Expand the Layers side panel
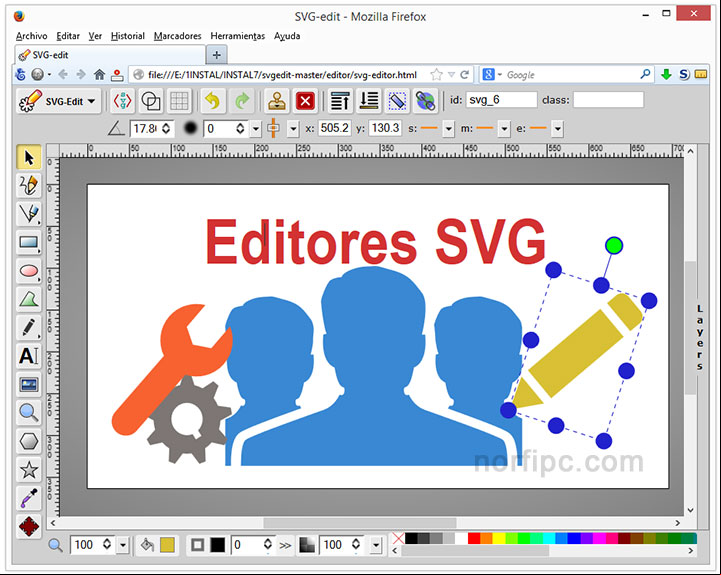Viewport: 721px width, 575px height. tap(699, 337)
